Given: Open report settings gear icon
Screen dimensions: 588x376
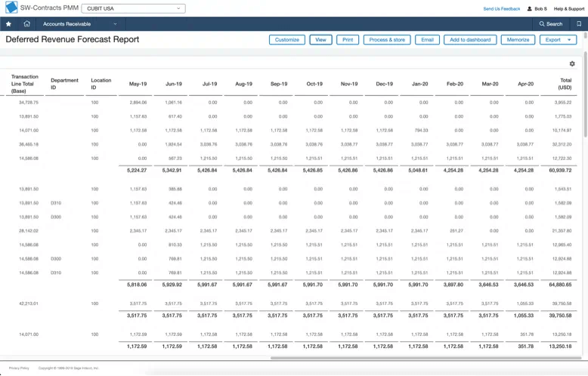Looking at the screenshot, I should tap(572, 63).
